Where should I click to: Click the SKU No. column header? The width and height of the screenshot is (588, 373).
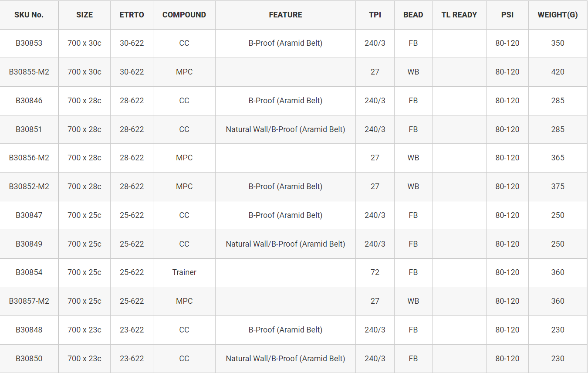pos(29,15)
